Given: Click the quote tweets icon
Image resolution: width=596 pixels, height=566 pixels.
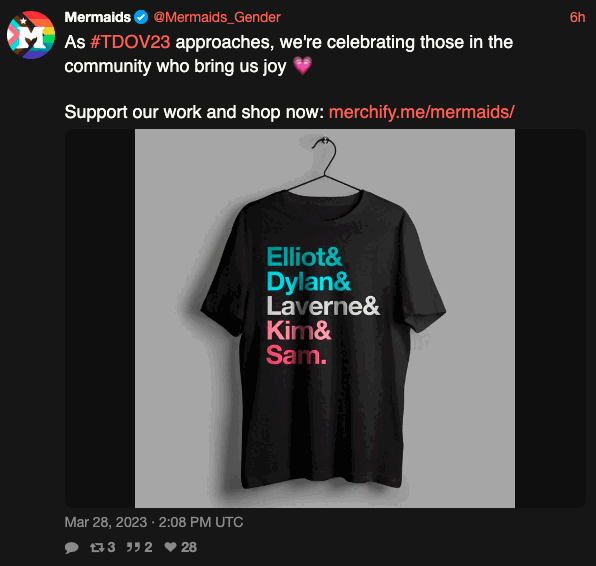Looking at the screenshot, I should (x=133, y=547).
